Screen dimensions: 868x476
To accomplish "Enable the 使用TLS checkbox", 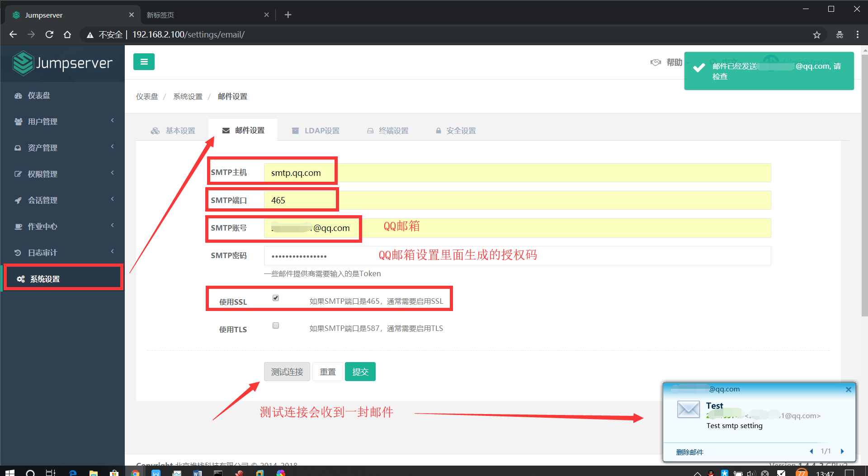I will click(276, 325).
